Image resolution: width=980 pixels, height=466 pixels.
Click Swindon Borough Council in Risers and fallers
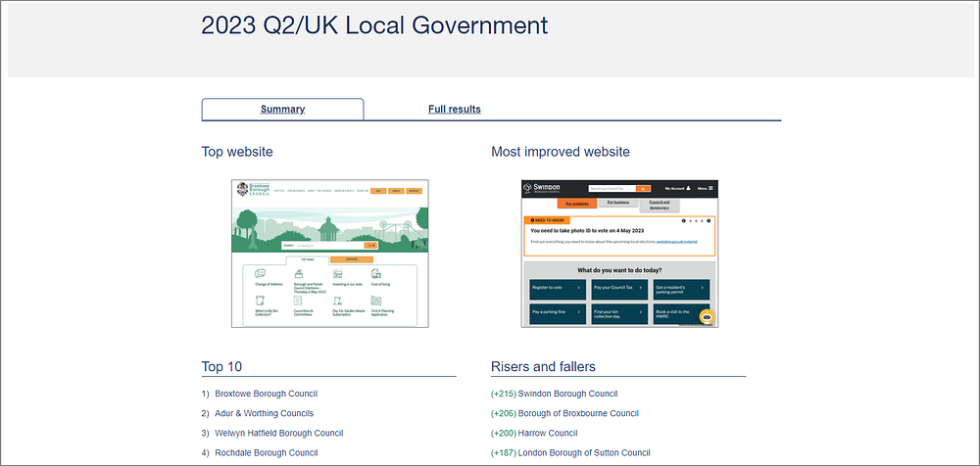(x=567, y=394)
